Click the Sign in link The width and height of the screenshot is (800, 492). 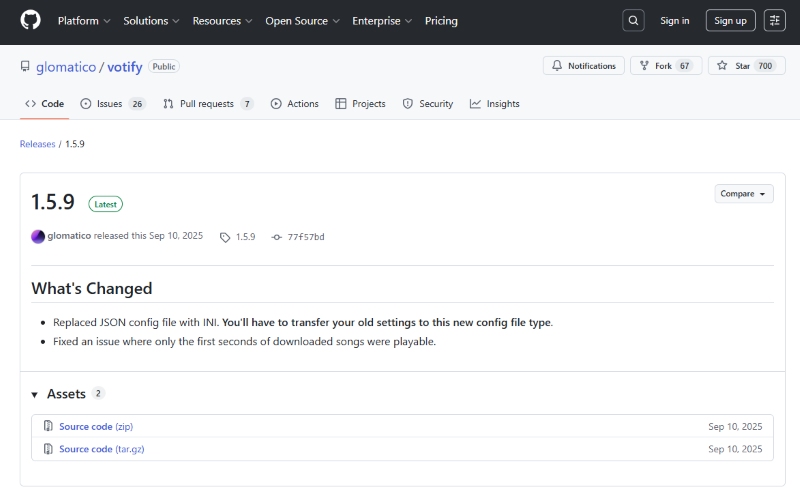(674, 21)
